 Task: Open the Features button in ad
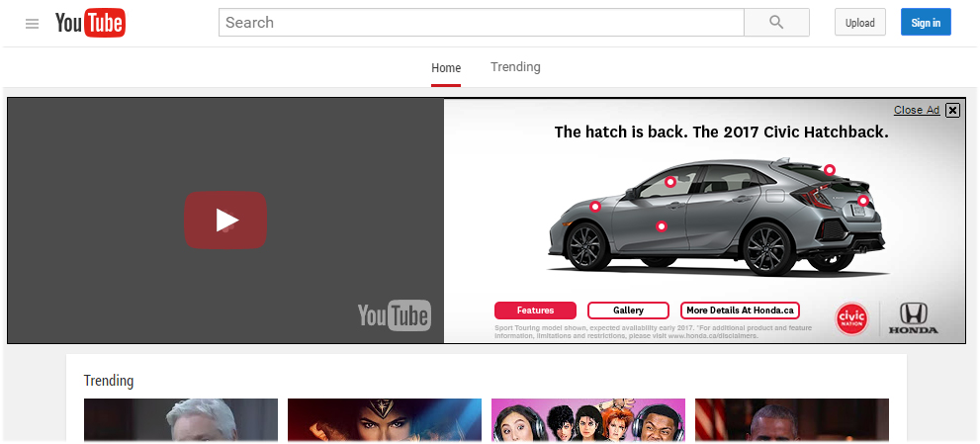[535, 311]
